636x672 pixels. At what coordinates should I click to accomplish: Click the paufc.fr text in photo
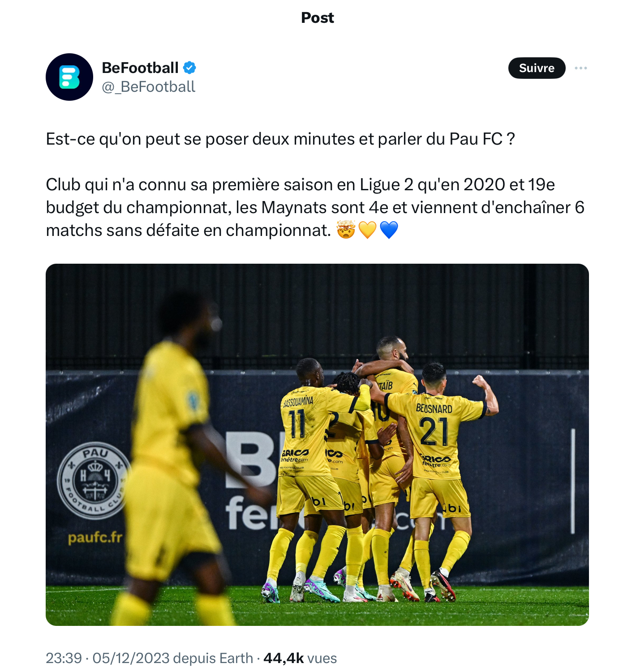(95, 537)
